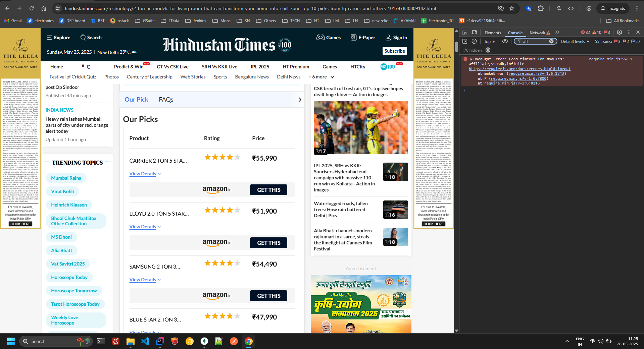Bookmark this page with the star icon
This screenshot has height=349, width=644.
click(512, 8)
